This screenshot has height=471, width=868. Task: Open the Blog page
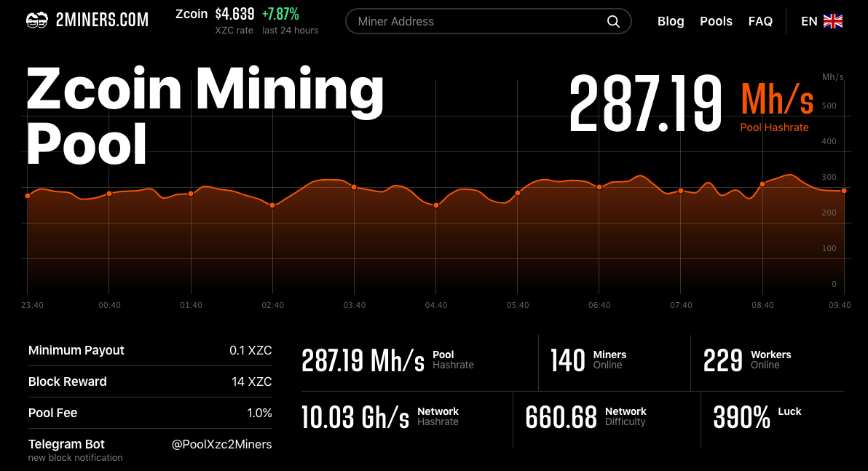(671, 21)
